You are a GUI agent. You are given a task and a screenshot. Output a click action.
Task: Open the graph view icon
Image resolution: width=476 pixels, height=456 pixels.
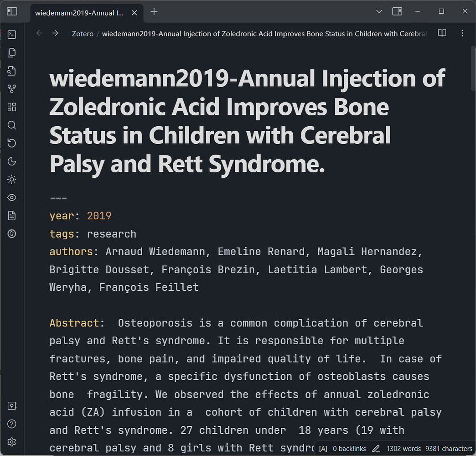coord(12,88)
